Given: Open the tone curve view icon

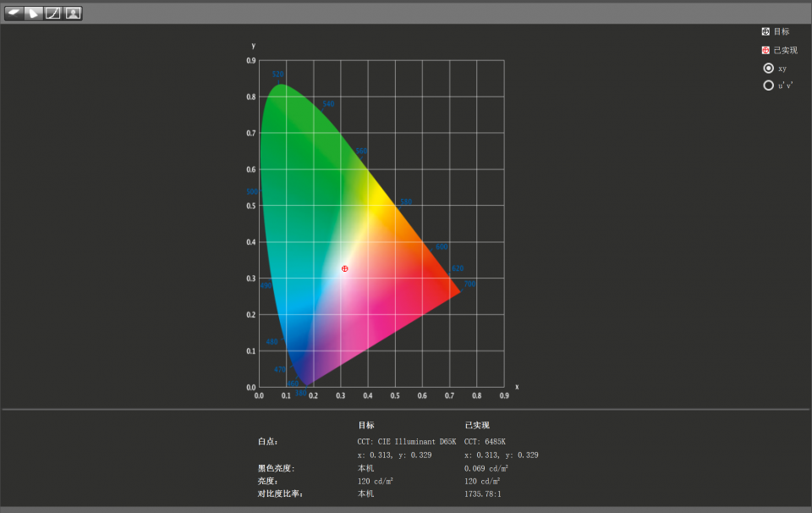Looking at the screenshot, I should [x=52, y=13].
